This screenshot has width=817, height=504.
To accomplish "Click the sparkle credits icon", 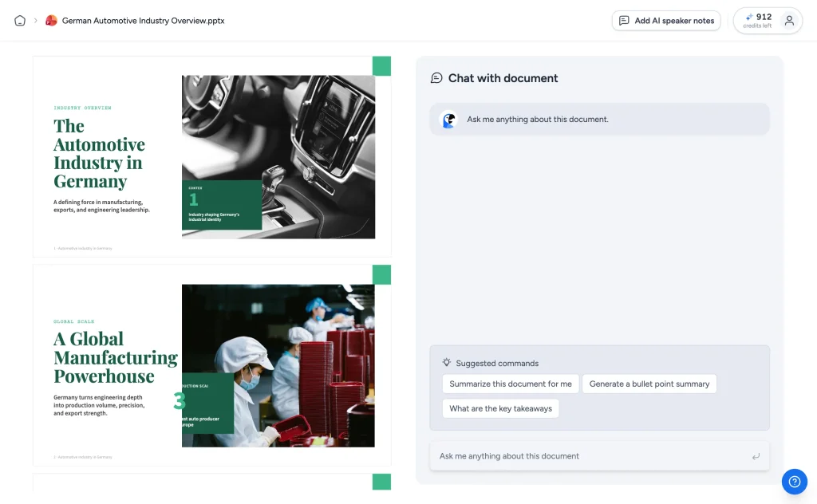I will (x=749, y=18).
